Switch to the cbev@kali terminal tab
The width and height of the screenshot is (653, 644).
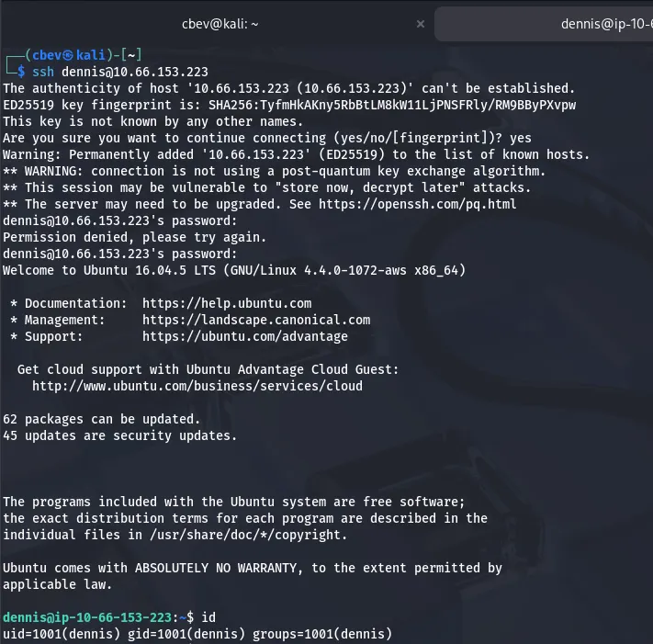(216, 25)
